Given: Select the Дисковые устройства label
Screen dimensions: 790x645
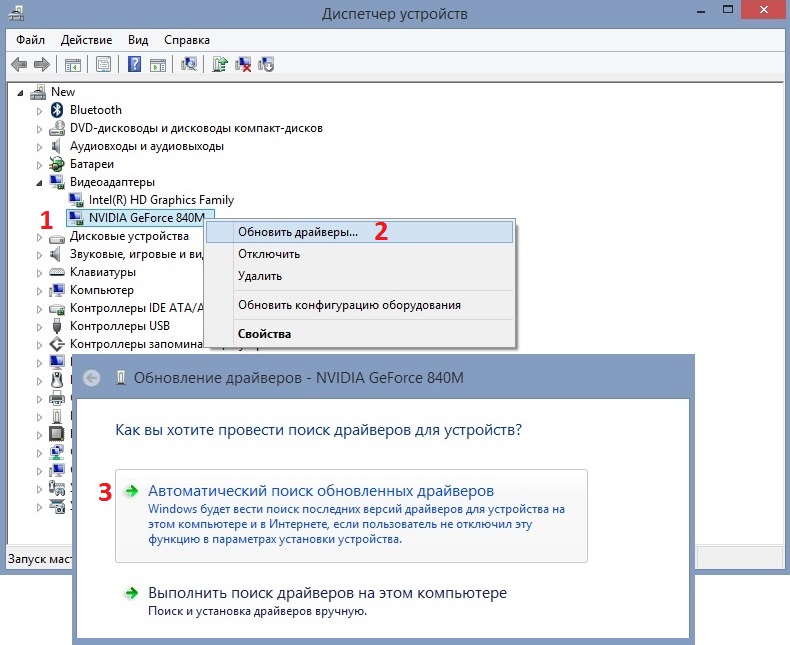Looking at the screenshot, I should pyautogui.click(x=129, y=236).
